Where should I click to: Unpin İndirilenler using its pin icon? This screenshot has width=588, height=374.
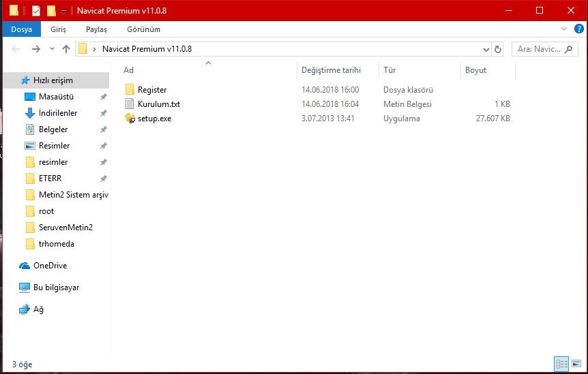104,112
